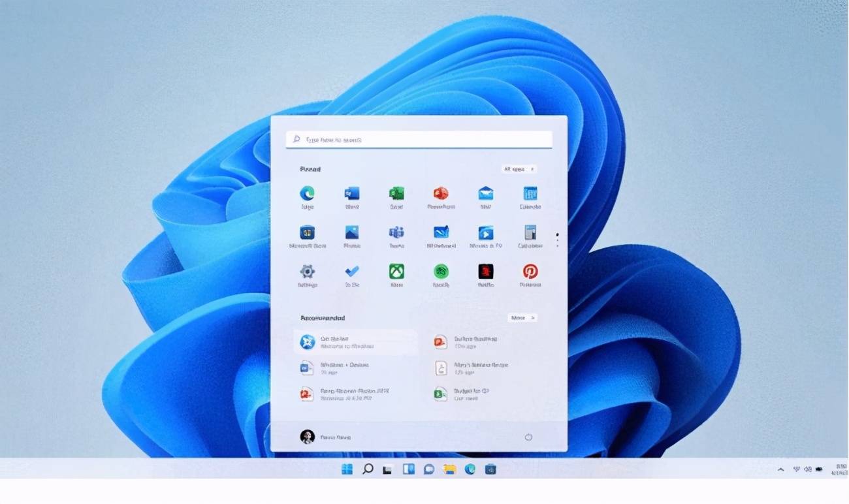Open File Explorer from the taskbar
This screenshot has width=849, height=504.
click(x=449, y=469)
